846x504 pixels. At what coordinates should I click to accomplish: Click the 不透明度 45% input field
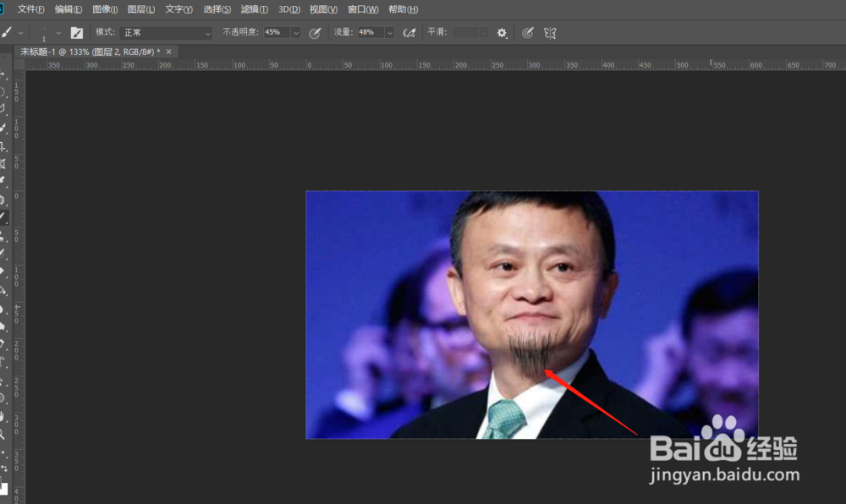(277, 32)
